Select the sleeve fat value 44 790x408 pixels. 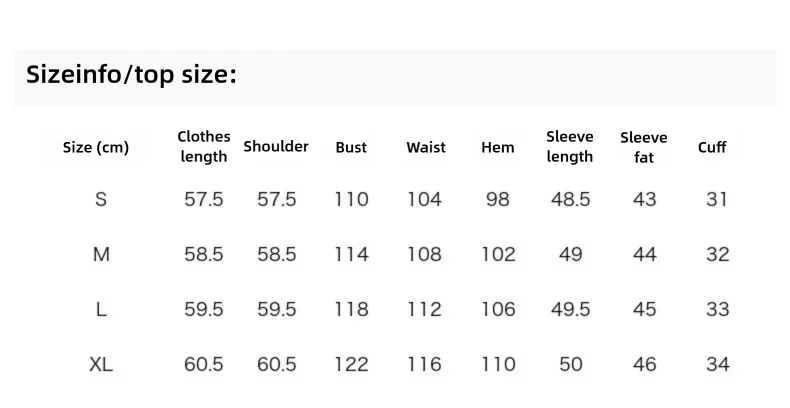coord(644,254)
